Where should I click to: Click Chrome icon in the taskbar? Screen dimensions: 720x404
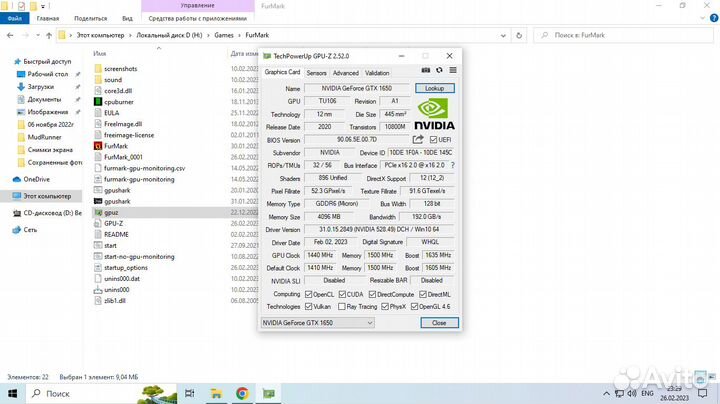pyautogui.click(x=241, y=392)
